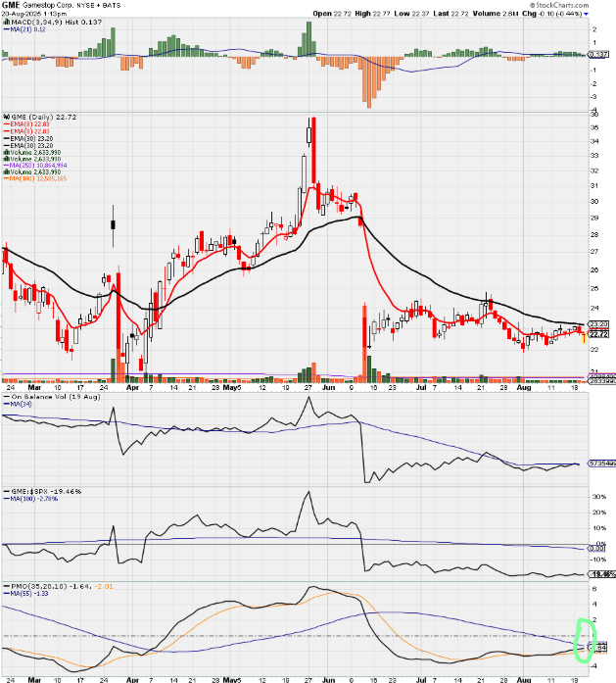The image size is (616, 683).
Task: Click the tall red candlestick at the late-May peak
Action: coord(313,150)
